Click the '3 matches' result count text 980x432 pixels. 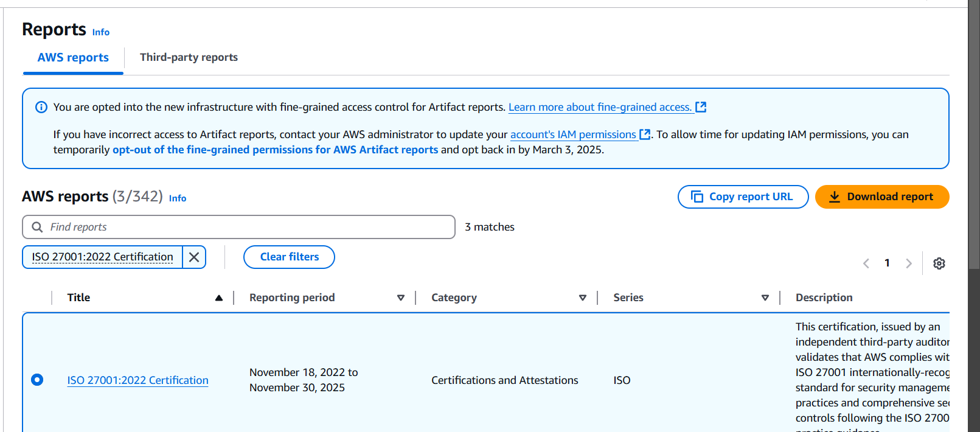pyautogui.click(x=490, y=227)
